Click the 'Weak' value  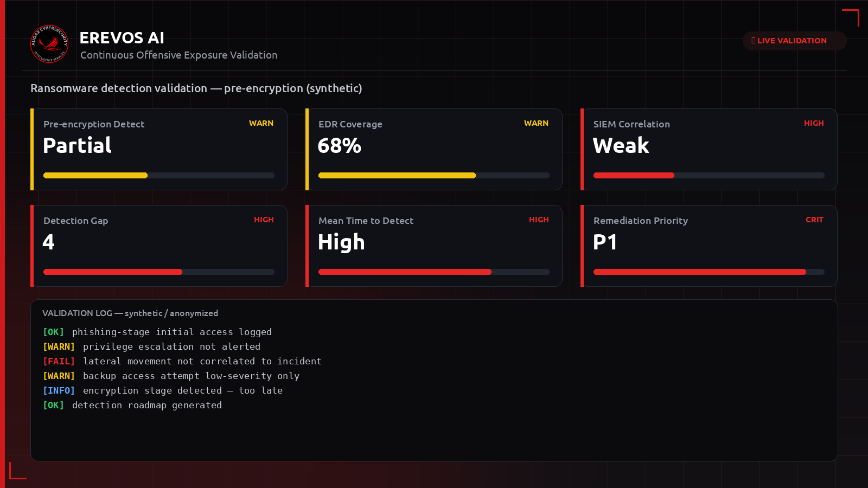pyautogui.click(x=621, y=145)
